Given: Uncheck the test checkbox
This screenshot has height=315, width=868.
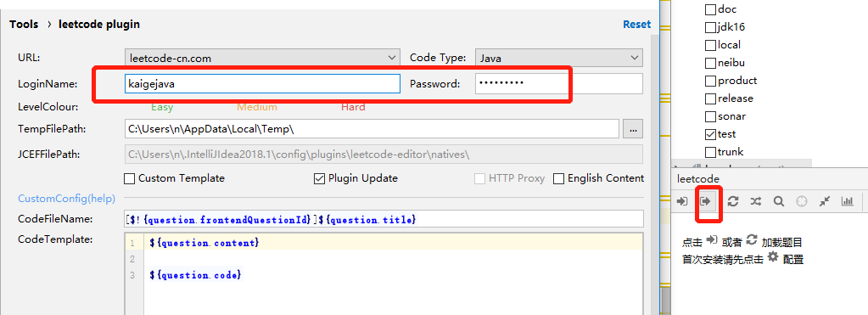Looking at the screenshot, I should [710, 134].
